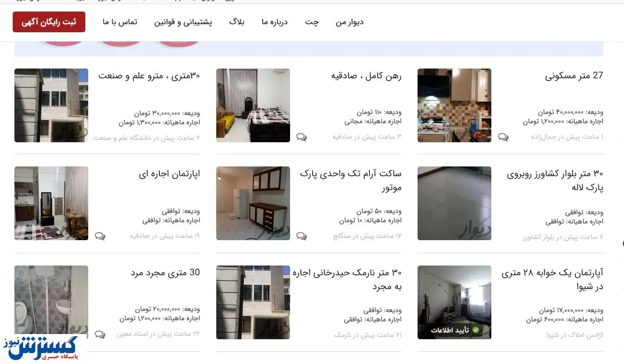The height and width of the screenshot is (364, 624).
Task: Open the بلاگ link in the navigation
Action: [237, 22]
